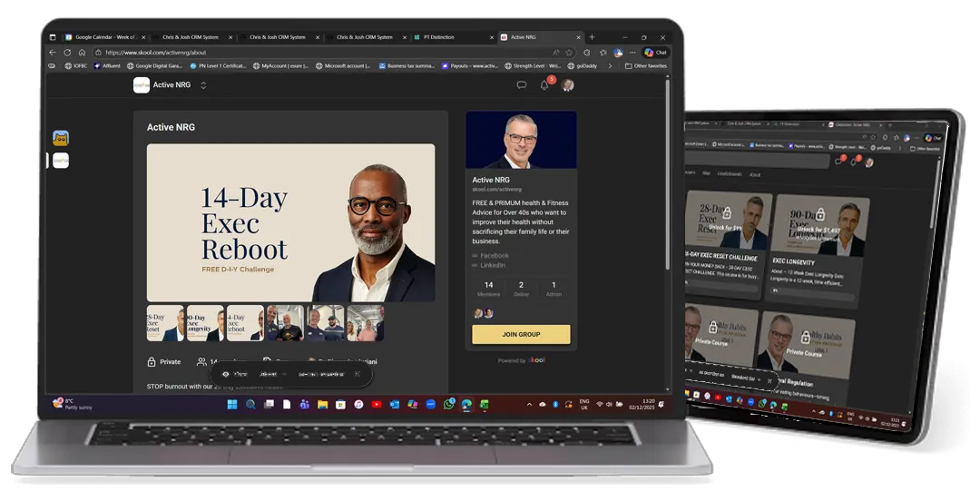This screenshot has width=980, height=501.
Task: Reload the page with the laptop browser's refresh icon
Action: click(67, 53)
